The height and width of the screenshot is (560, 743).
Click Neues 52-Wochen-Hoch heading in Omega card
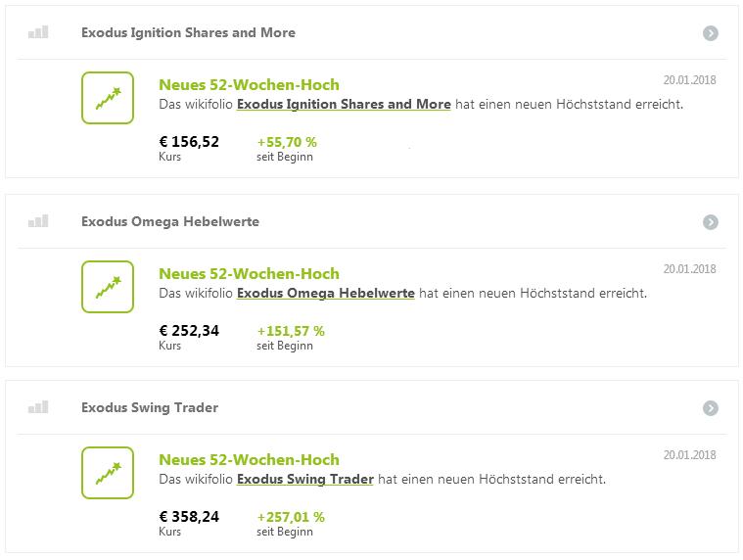click(249, 274)
